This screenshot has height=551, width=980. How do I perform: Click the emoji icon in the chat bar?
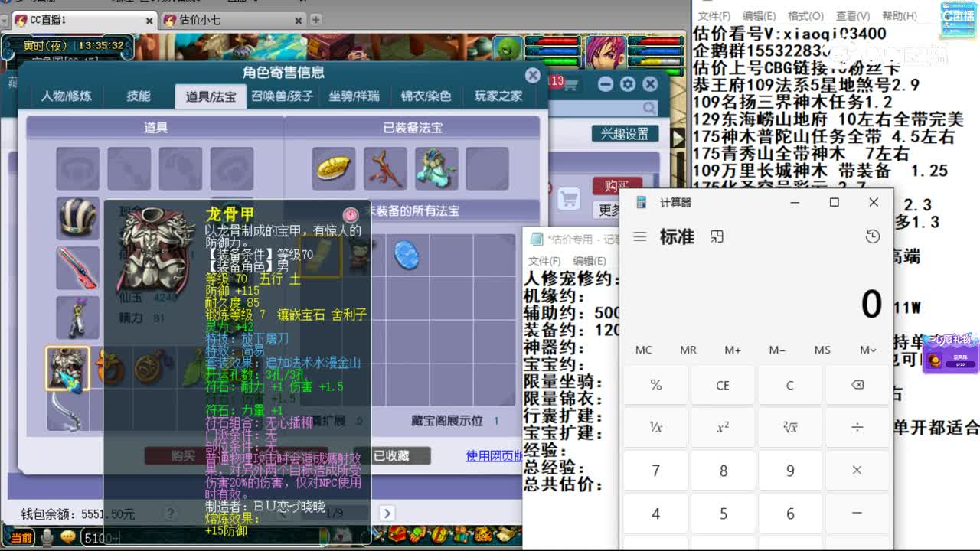[x=68, y=537]
